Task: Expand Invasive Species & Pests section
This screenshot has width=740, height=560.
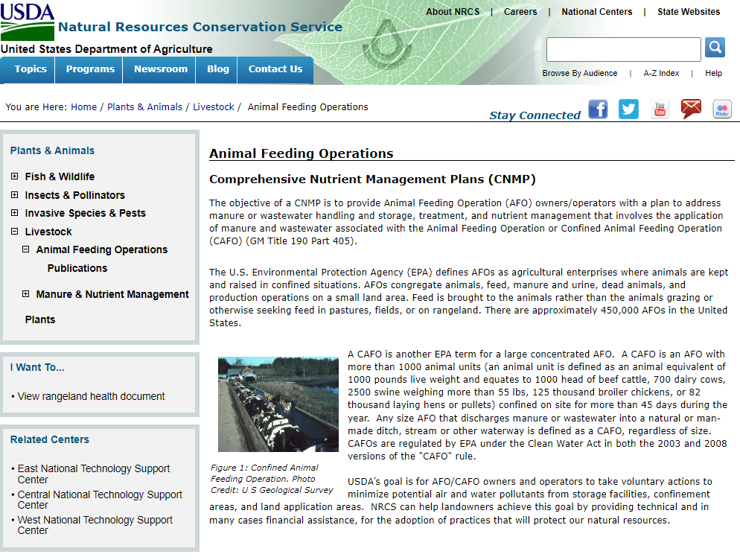Action: tap(15, 213)
